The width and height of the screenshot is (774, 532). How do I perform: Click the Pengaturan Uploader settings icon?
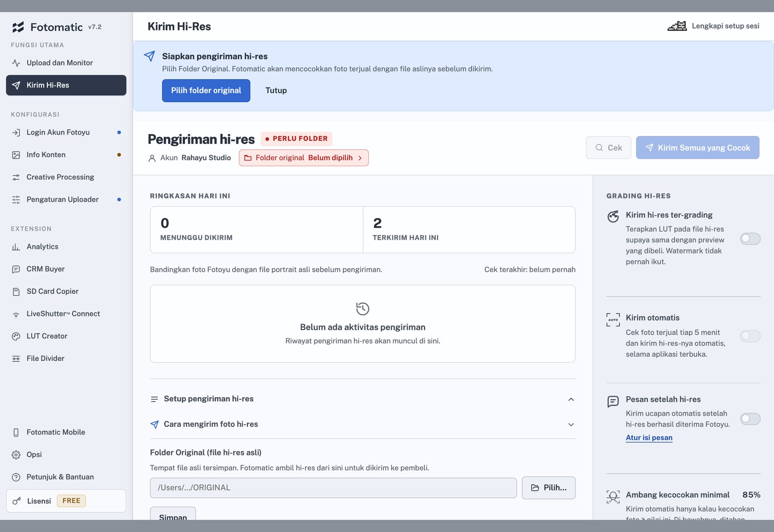point(16,199)
